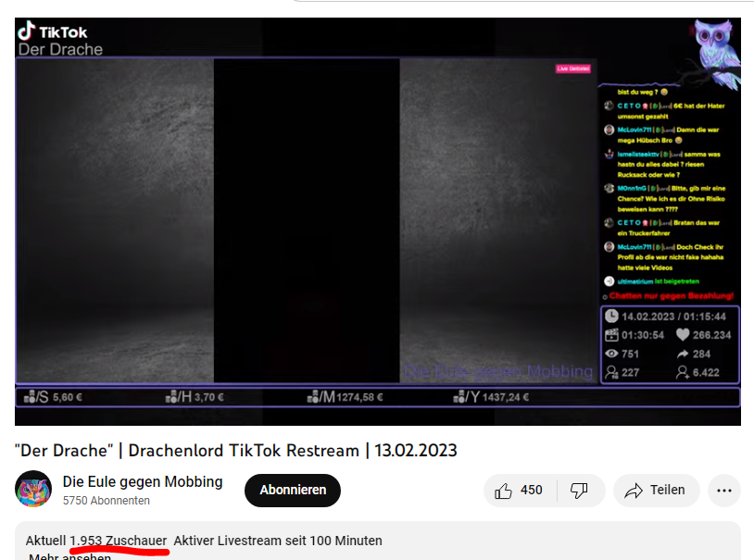Click the /M earnings value 1274,58 €

[x=359, y=397]
